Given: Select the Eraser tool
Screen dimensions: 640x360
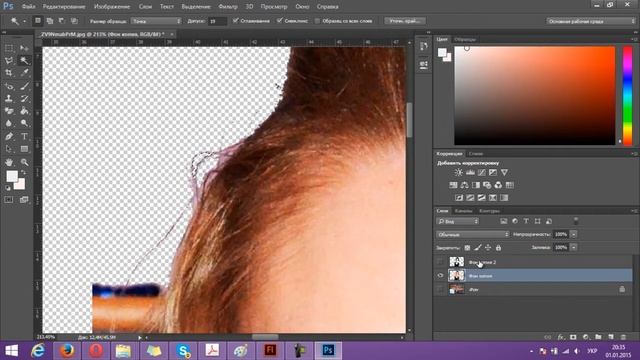Looking at the screenshot, I should tap(9, 111).
